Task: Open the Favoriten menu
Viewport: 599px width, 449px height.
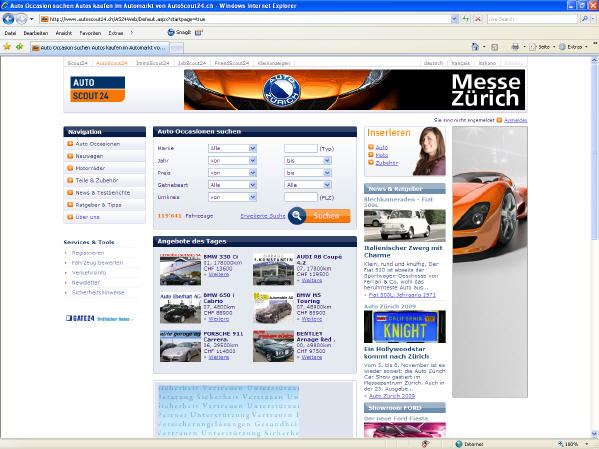Action: click(90, 33)
